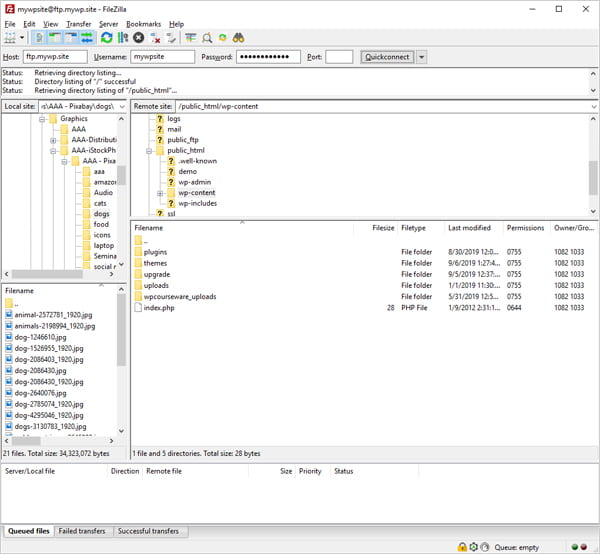The height and width of the screenshot is (554, 600).
Task: Select local file animal-2572781_1920.jpg
Action: pos(53,315)
